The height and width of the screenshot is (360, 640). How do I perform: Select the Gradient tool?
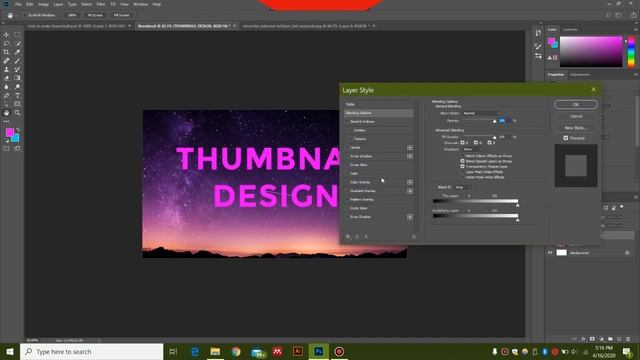17,78
